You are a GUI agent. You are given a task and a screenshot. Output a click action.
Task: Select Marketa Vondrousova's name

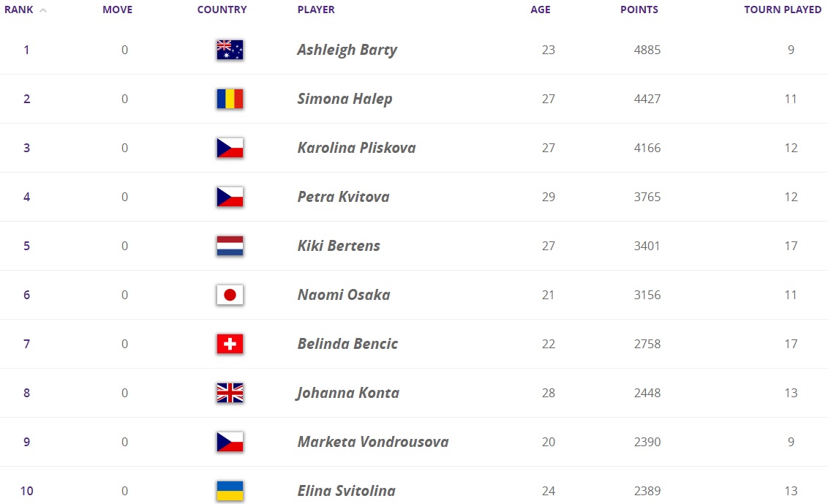click(x=373, y=442)
